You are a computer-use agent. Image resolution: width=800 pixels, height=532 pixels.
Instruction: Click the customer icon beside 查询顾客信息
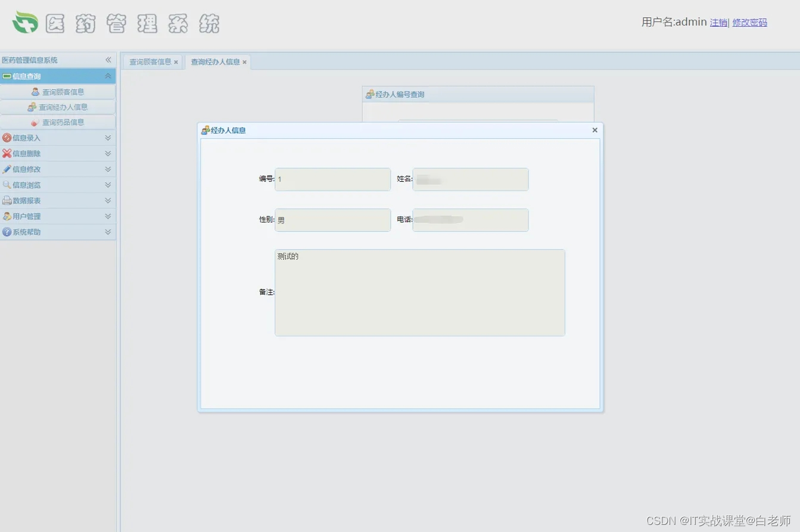tap(36, 92)
